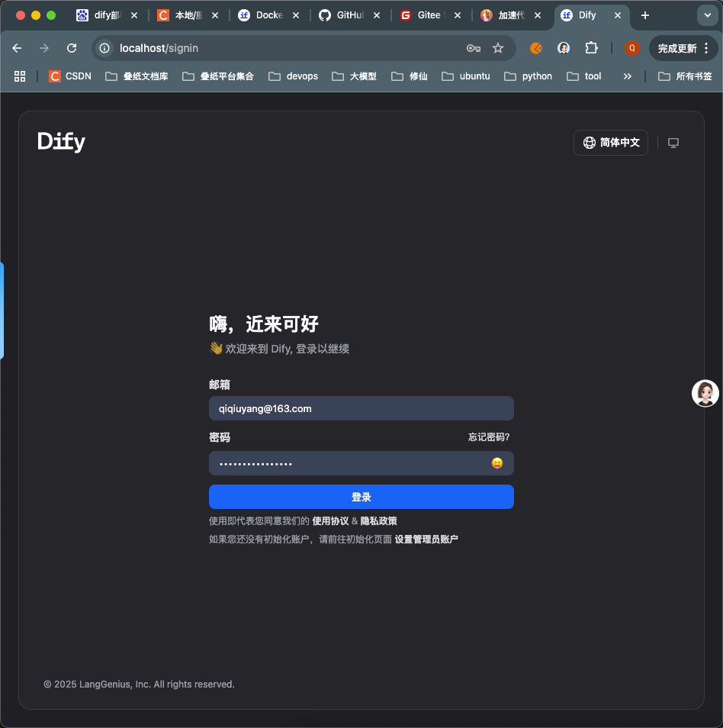
Task: Switch to the Gitee tab
Action: coord(423,15)
